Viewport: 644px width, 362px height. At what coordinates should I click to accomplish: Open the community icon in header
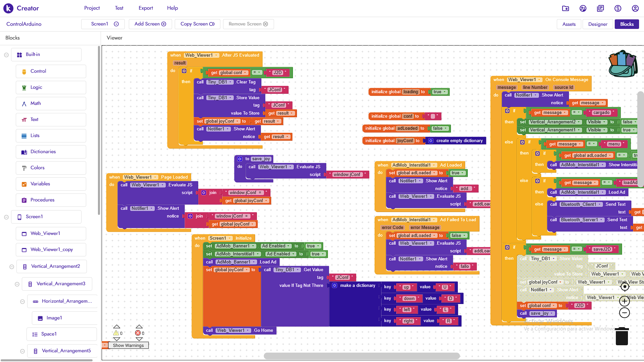[x=583, y=8]
